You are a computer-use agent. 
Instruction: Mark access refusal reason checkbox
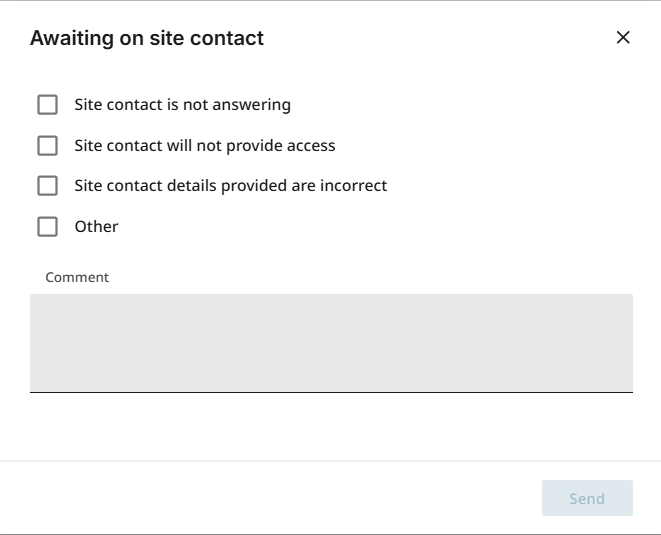47,145
